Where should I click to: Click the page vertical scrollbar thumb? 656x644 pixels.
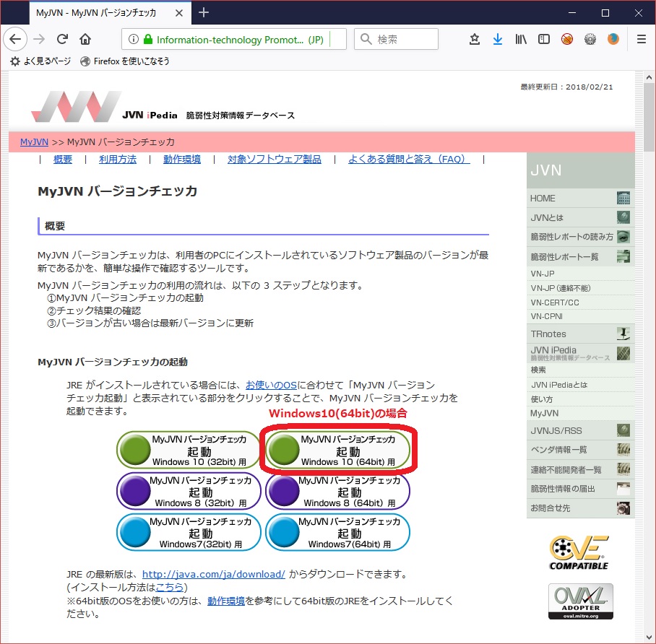649,118
